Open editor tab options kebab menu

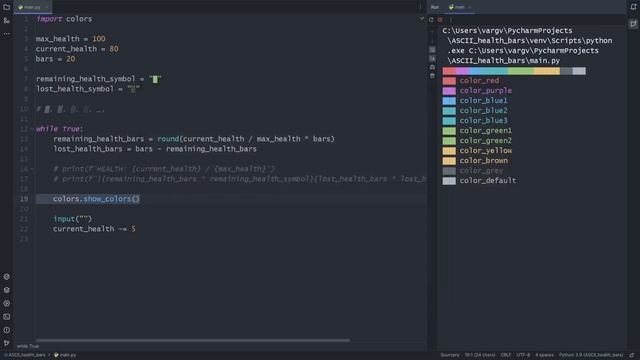click(420, 7)
